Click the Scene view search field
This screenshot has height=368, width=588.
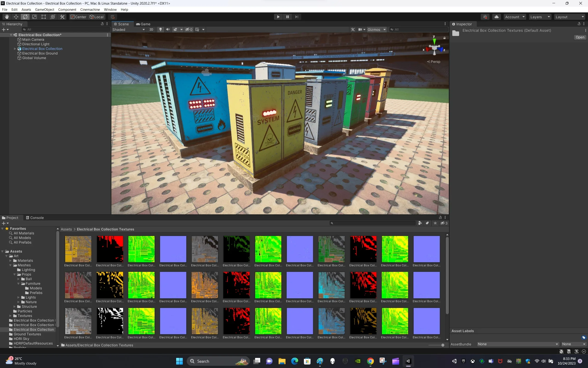419,29
